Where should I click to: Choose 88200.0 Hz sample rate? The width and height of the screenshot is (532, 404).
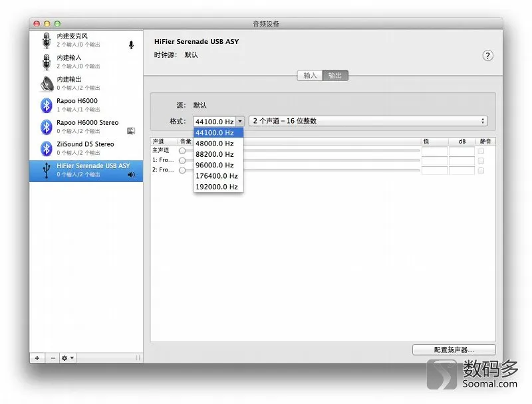pos(219,154)
